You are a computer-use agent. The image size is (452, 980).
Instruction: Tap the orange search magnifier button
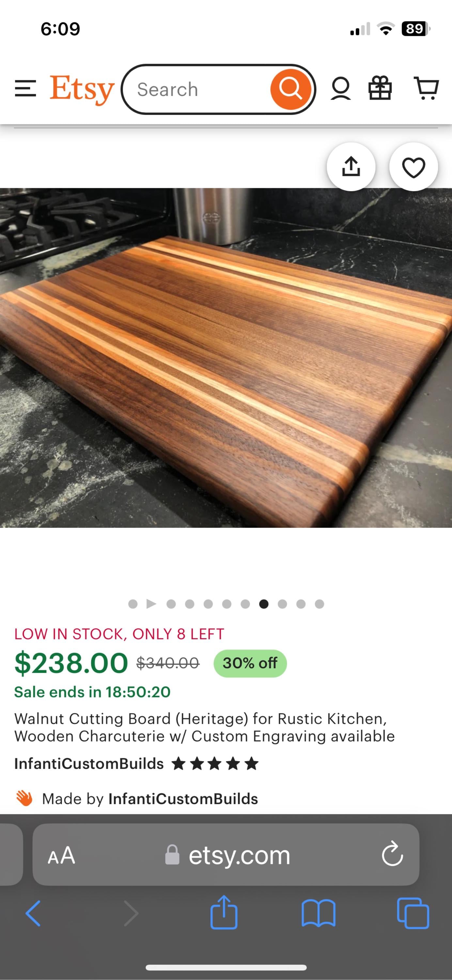291,89
